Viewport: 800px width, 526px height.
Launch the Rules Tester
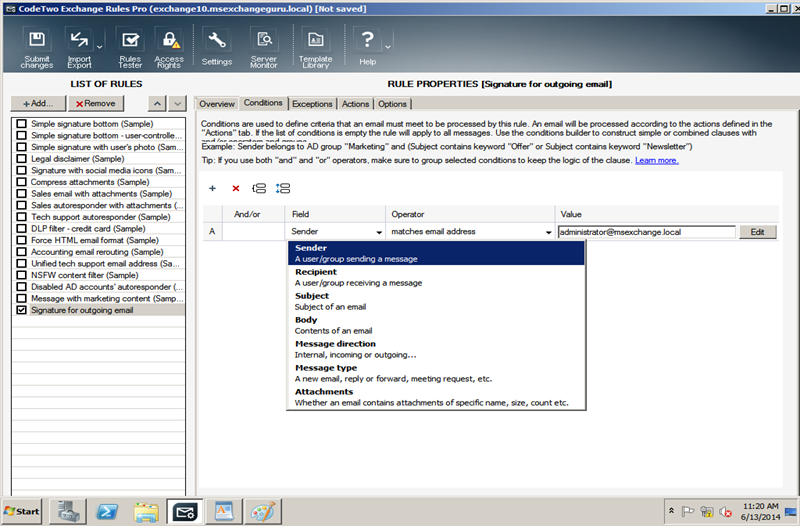coord(130,48)
